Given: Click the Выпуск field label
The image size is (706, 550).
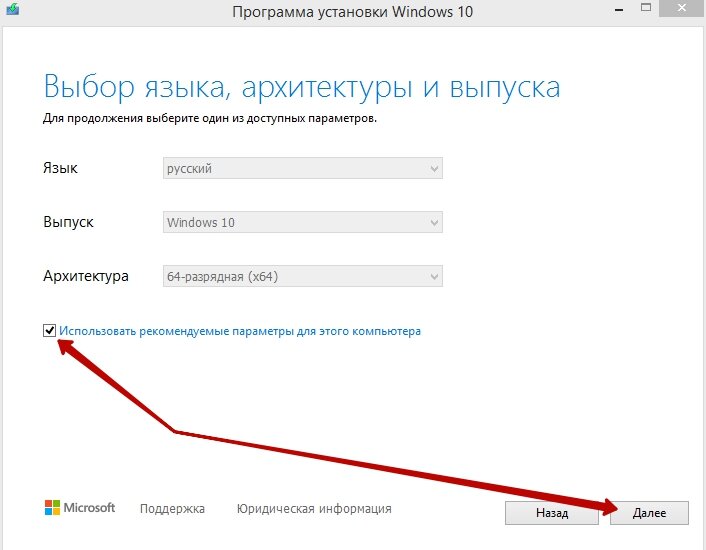Looking at the screenshot, I should (68, 222).
